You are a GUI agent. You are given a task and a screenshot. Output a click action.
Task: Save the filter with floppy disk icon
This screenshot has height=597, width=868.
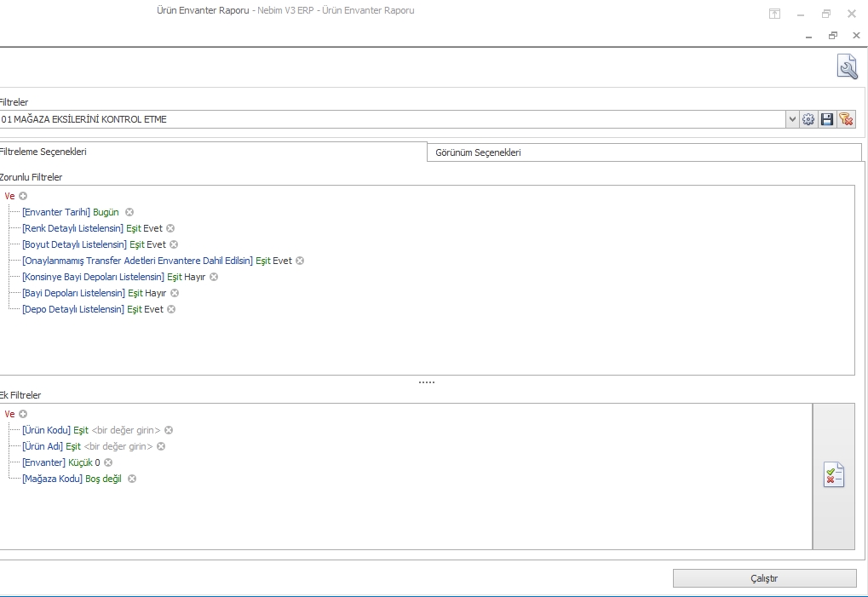[827, 119]
